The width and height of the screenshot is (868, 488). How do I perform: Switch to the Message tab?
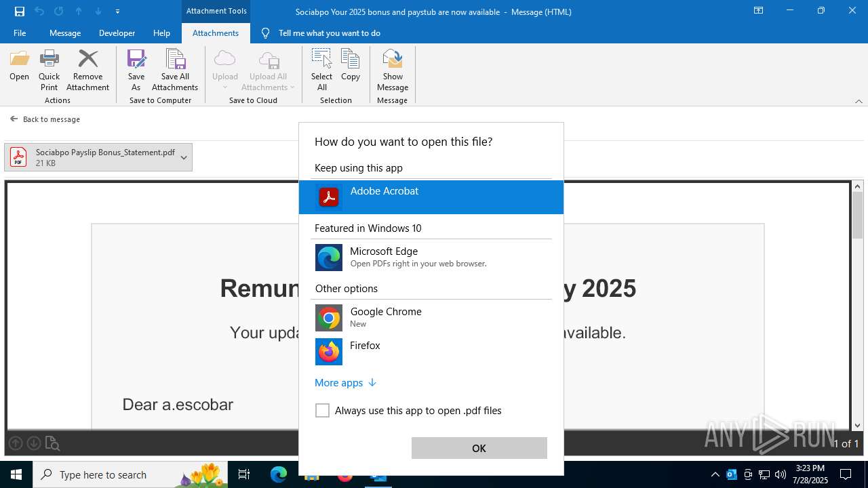click(65, 33)
